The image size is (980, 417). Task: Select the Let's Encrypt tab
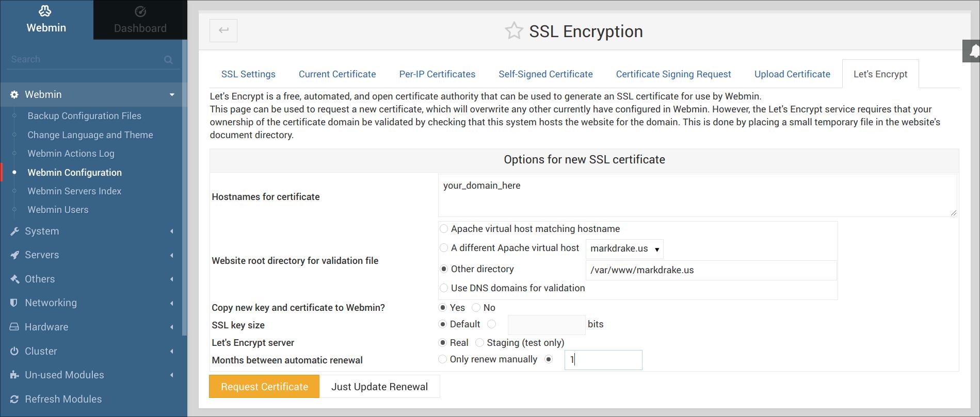pos(880,74)
